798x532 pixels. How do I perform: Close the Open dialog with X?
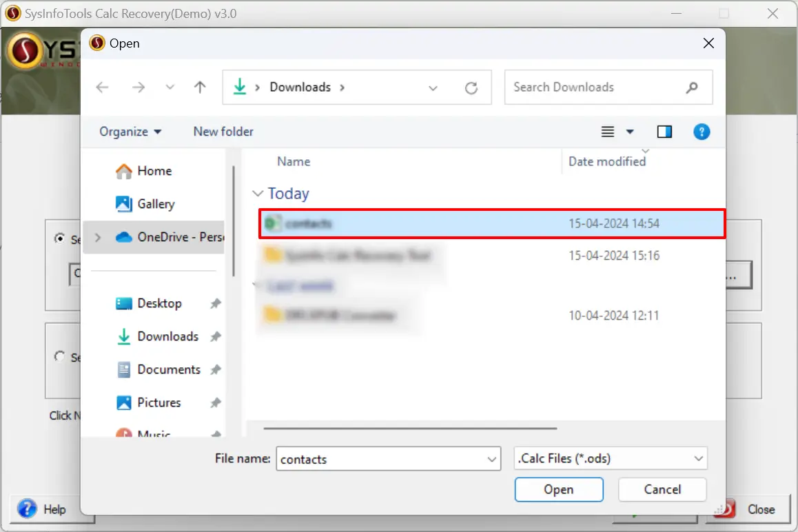pyautogui.click(x=708, y=43)
